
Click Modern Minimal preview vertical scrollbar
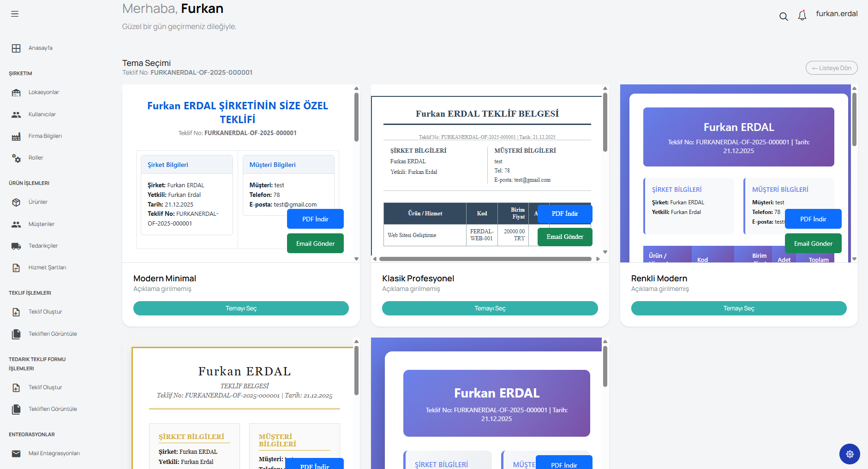[x=357, y=117]
